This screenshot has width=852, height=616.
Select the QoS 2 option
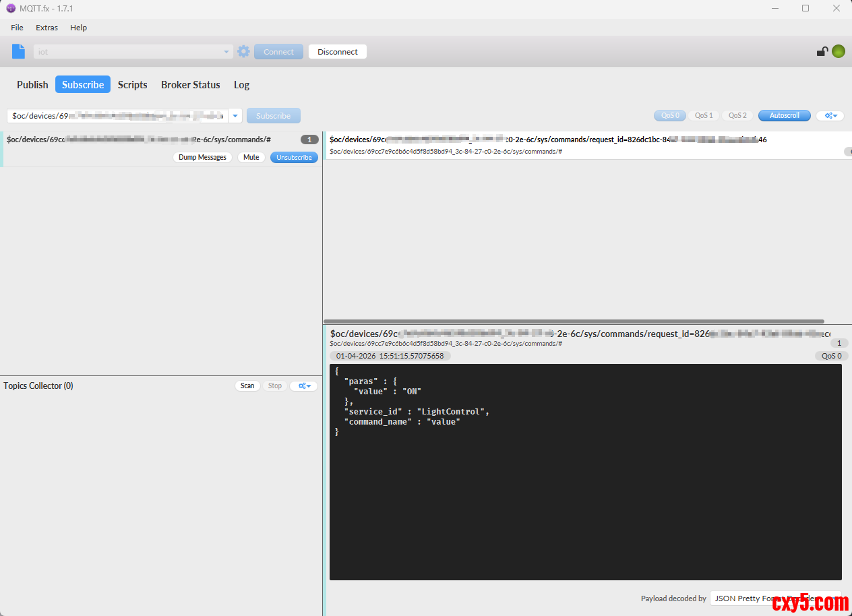[737, 116]
